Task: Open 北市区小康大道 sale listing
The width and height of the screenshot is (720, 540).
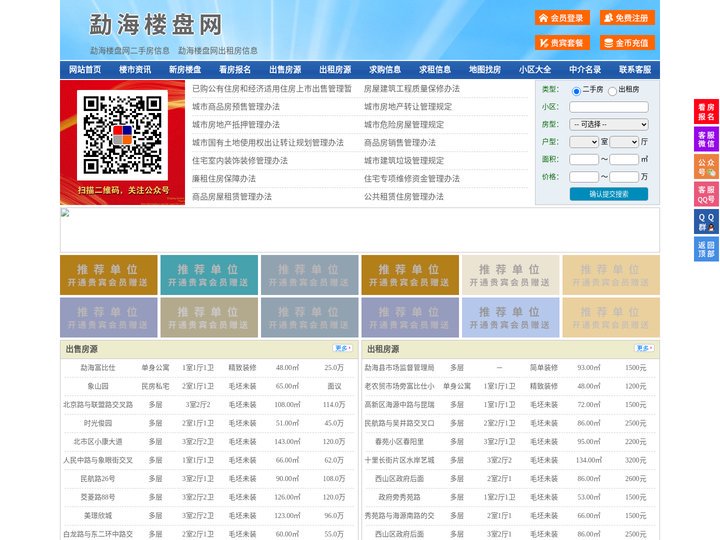Action: (98, 441)
